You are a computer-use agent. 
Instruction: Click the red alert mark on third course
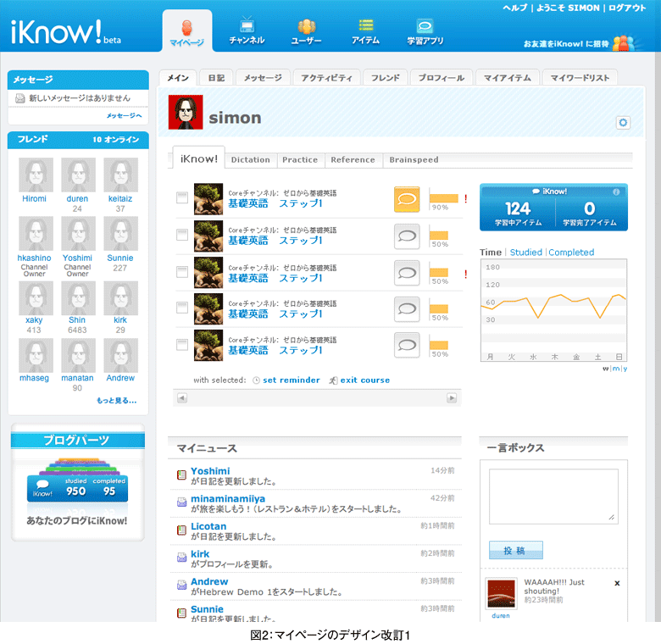(x=466, y=274)
